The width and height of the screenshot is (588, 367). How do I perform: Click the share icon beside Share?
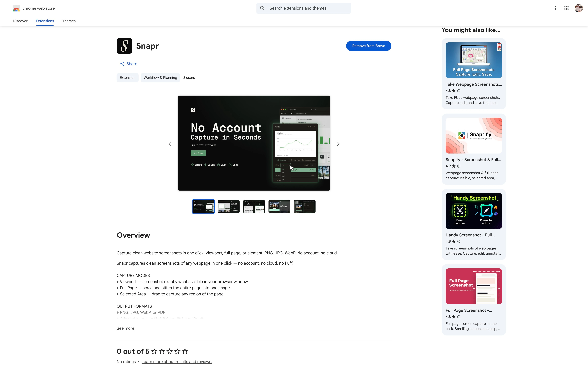tap(122, 64)
